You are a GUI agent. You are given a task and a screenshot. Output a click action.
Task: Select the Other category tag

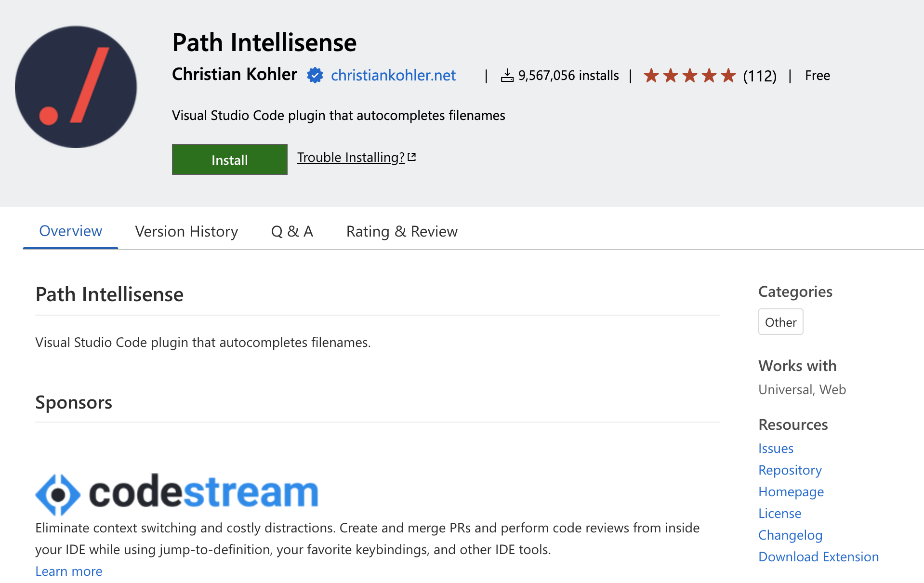click(x=780, y=322)
